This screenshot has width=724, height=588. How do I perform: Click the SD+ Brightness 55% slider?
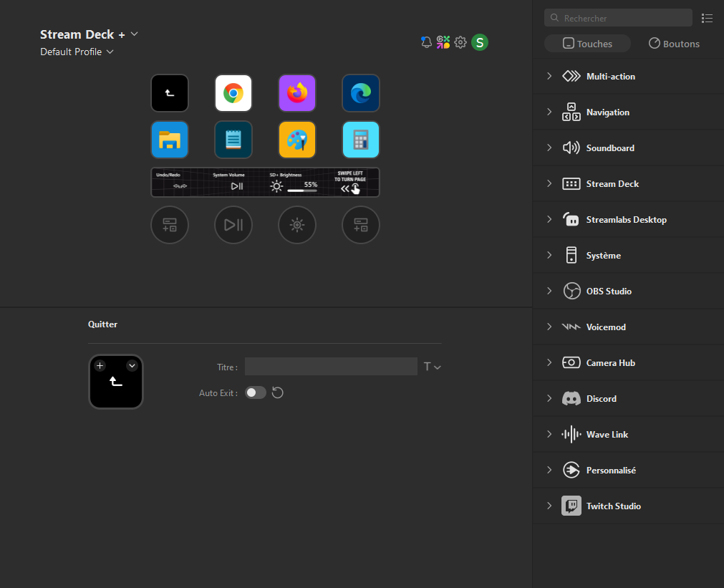(x=302, y=191)
